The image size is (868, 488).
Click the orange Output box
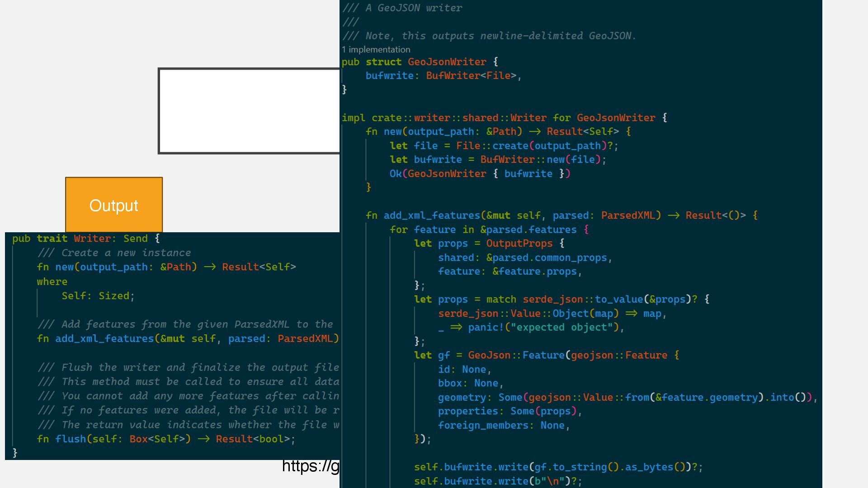pyautogui.click(x=113, y=205)
